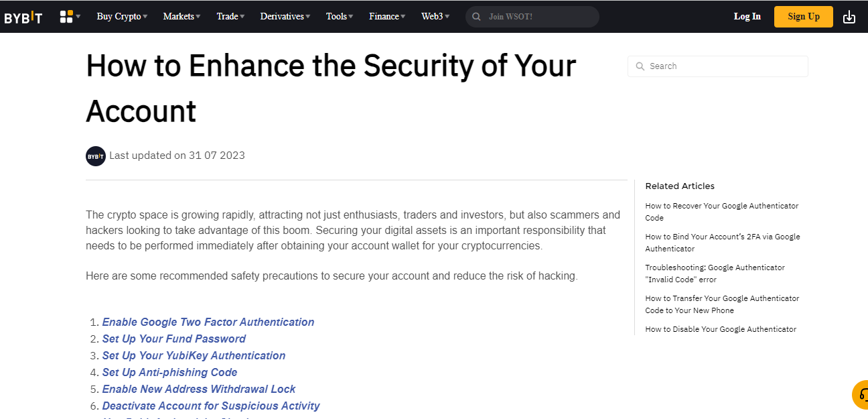
Task: Open the apps grid icon menu
Action: click(70, 17)
